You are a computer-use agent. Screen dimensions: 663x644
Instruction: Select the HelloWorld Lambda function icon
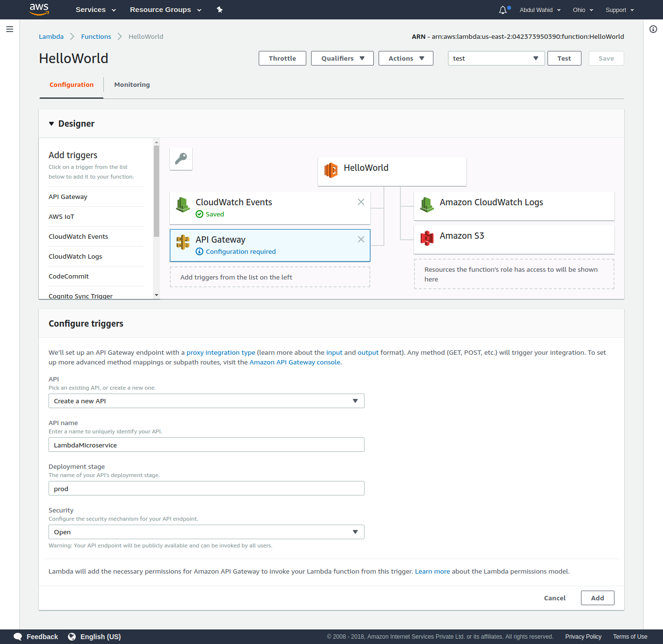[331, 170]
